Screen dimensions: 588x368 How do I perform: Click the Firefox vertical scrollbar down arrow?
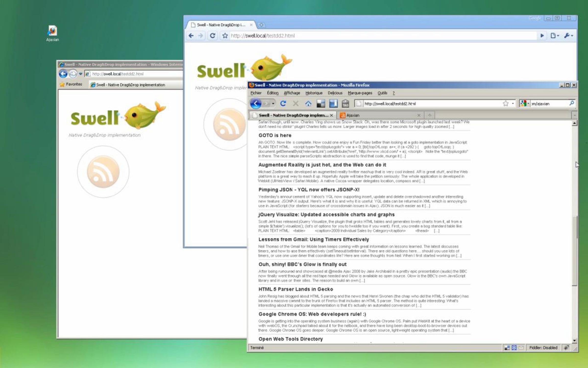575,341
